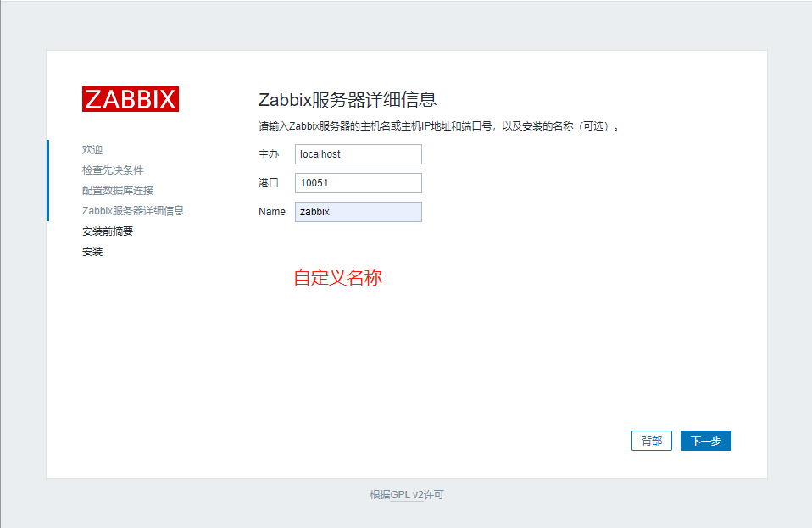Image resolution: width=812 pixels, height=528 pixels.
Task: Open the GPL v2 license link
Action: [407, 495]
